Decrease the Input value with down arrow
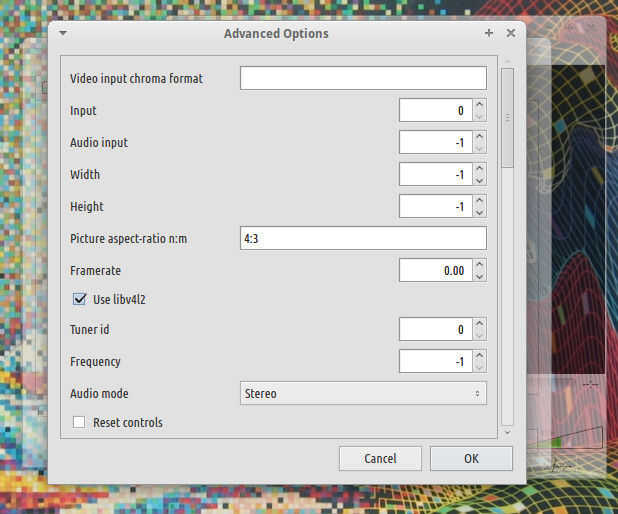 479,116
